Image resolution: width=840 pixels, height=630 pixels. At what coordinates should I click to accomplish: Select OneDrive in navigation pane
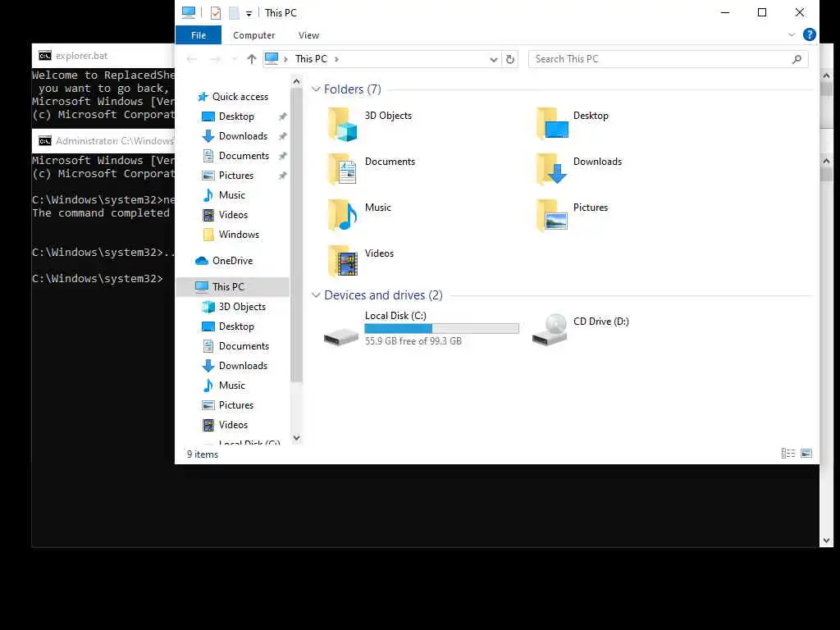pos(232,260)
